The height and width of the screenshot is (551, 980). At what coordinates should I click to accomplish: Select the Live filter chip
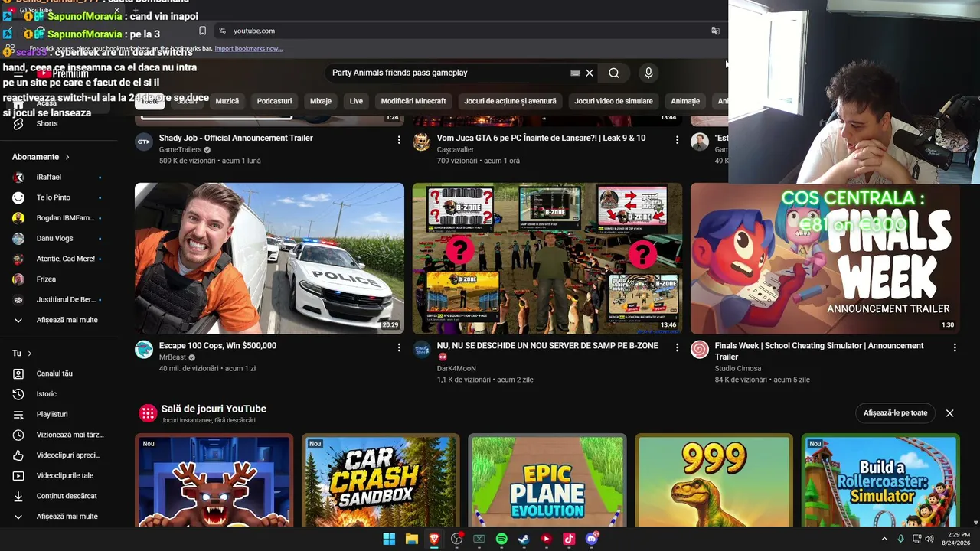(356, 101)
